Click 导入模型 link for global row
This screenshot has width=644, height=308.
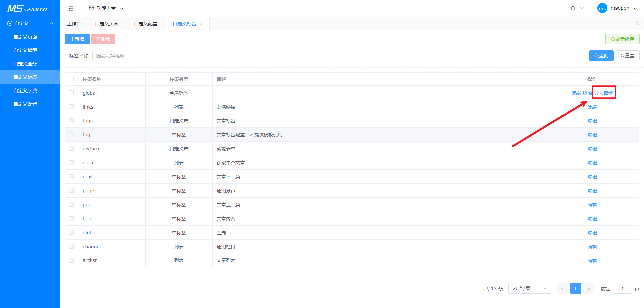[603, 93]
